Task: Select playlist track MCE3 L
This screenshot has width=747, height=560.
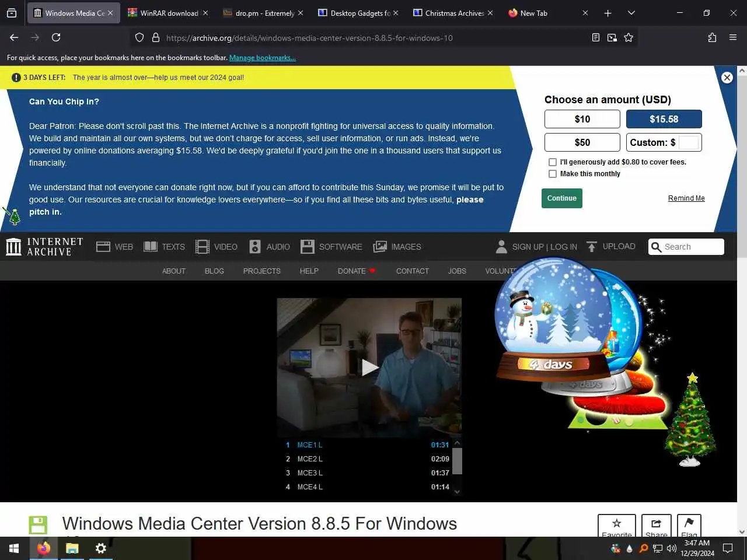Action: (x=367, y=473)
